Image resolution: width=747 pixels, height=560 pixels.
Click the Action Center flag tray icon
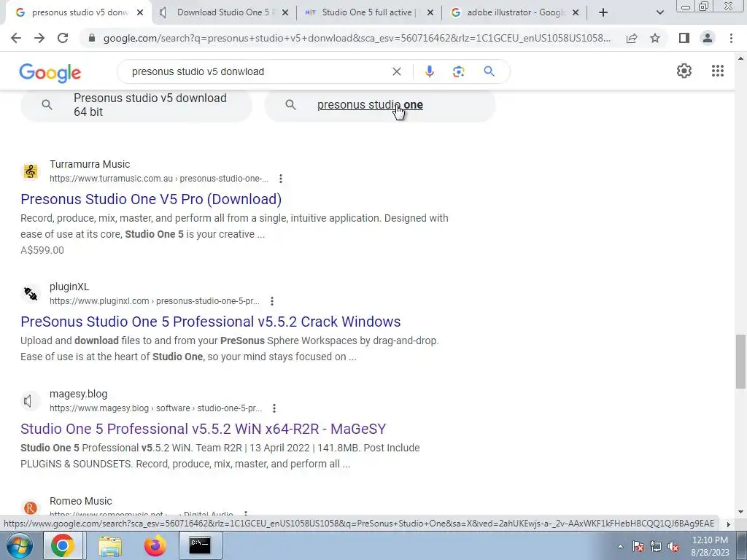638,547
